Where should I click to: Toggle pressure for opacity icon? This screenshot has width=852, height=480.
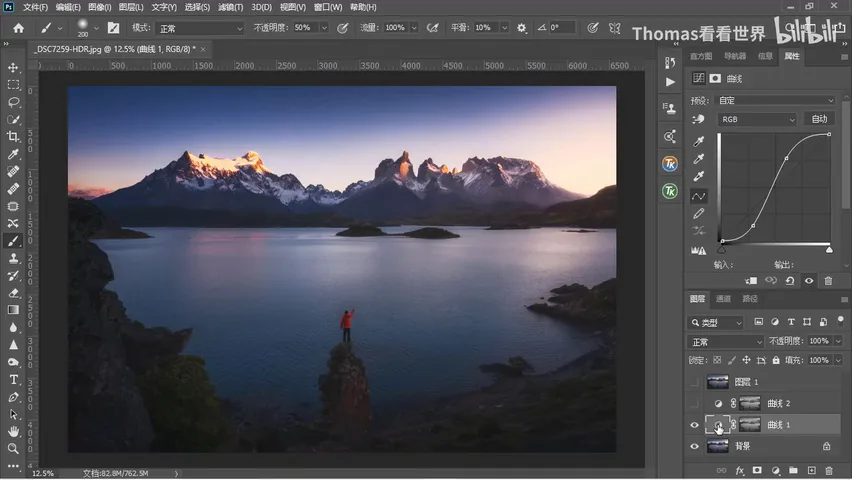342,28
